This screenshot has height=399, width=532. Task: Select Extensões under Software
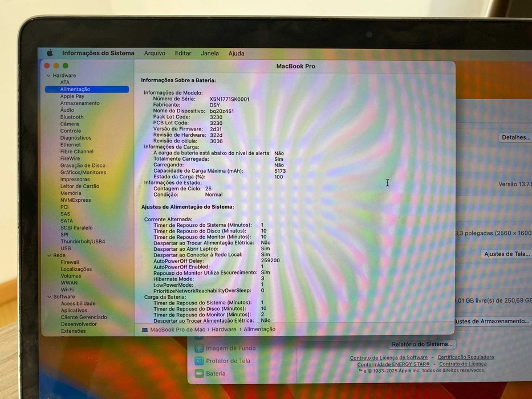coord(74,331)
